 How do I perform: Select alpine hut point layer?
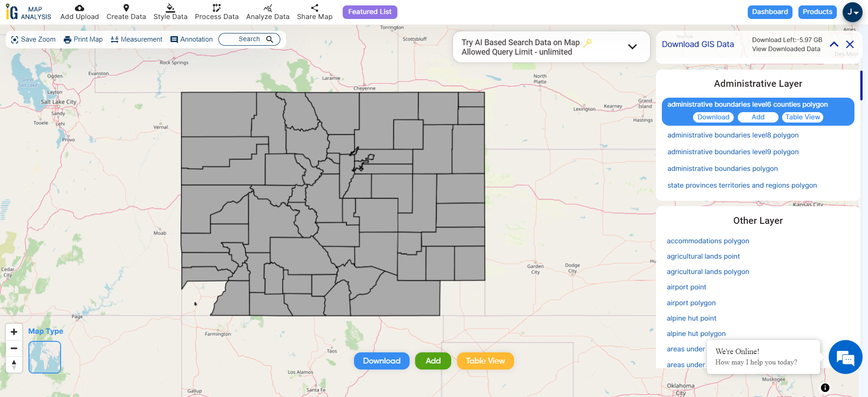[692, 318]
